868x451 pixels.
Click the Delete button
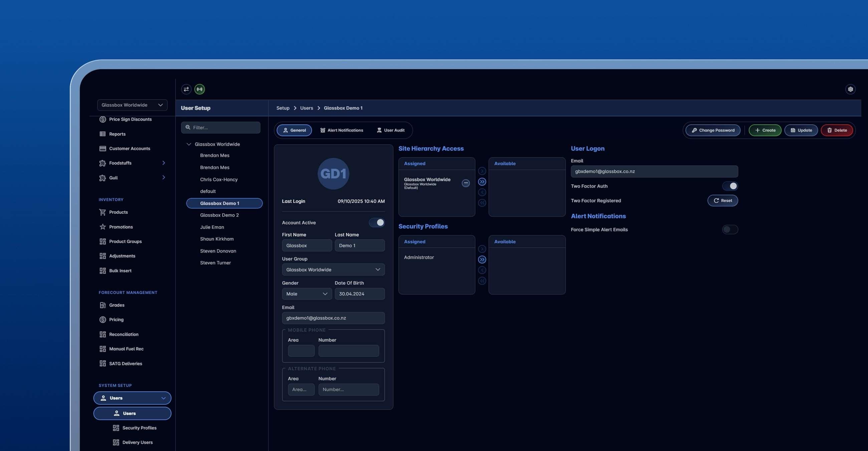pyautogui.click(x=837, y=130)
